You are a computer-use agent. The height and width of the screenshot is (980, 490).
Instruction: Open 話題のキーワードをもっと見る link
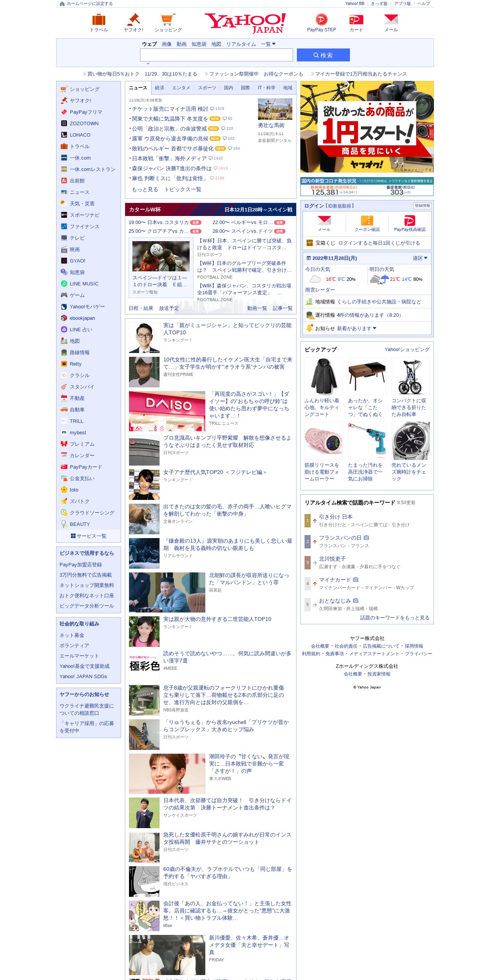point(395,618)
